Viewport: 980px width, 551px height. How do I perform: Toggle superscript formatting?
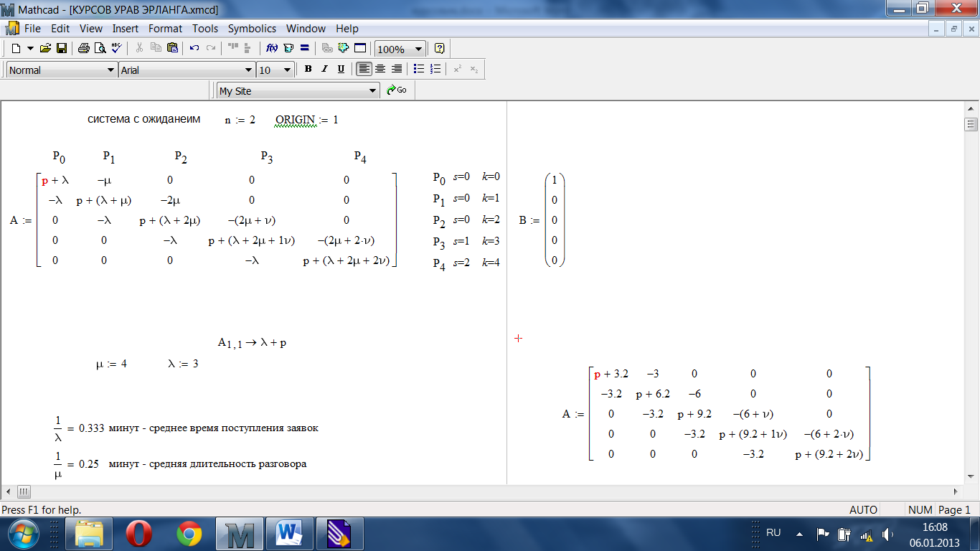coord(457,70)
